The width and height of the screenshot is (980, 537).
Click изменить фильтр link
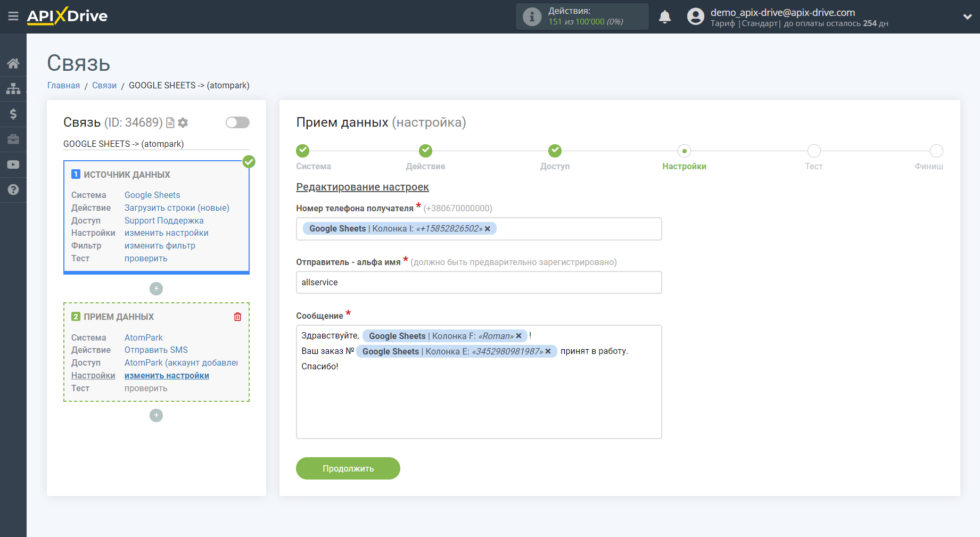(160, 245)
